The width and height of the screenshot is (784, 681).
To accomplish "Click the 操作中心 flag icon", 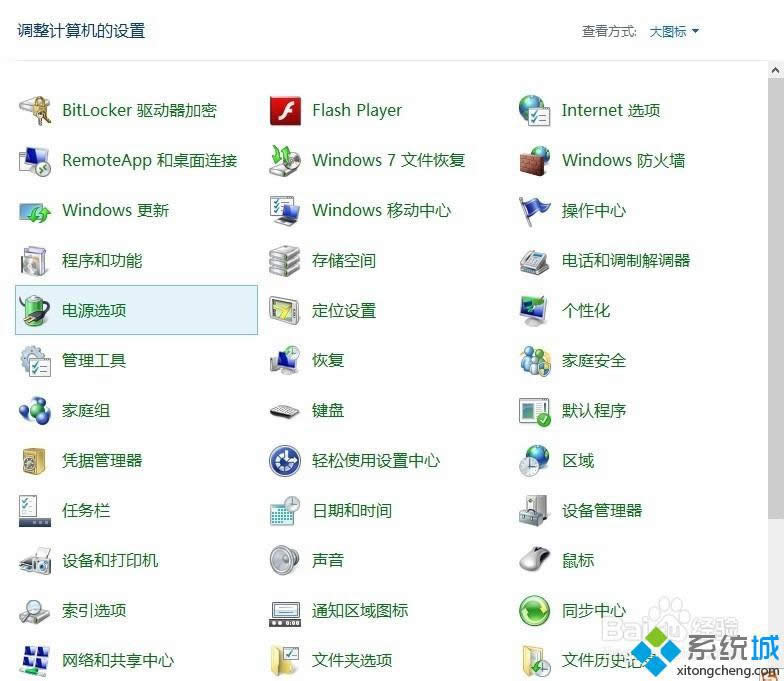I will coord(535,210).
